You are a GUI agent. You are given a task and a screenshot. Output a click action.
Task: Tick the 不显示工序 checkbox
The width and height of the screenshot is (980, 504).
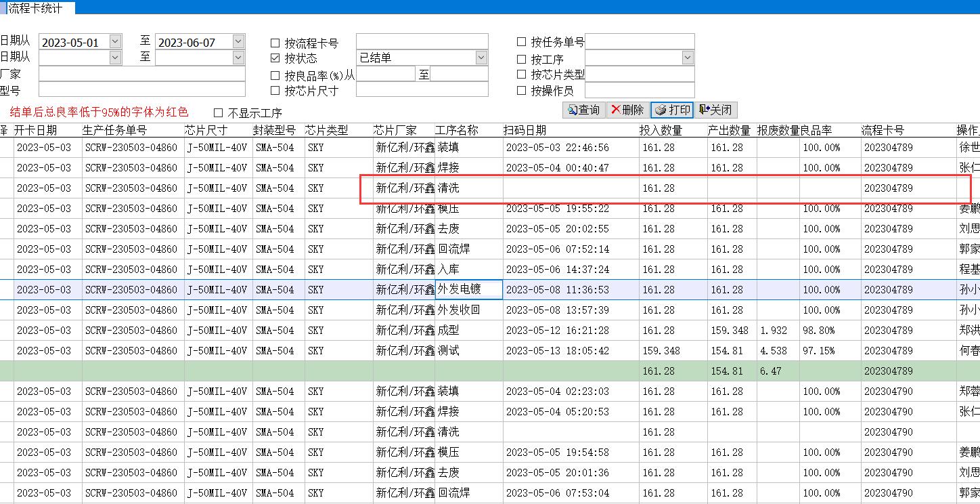(x=219, y=113)
